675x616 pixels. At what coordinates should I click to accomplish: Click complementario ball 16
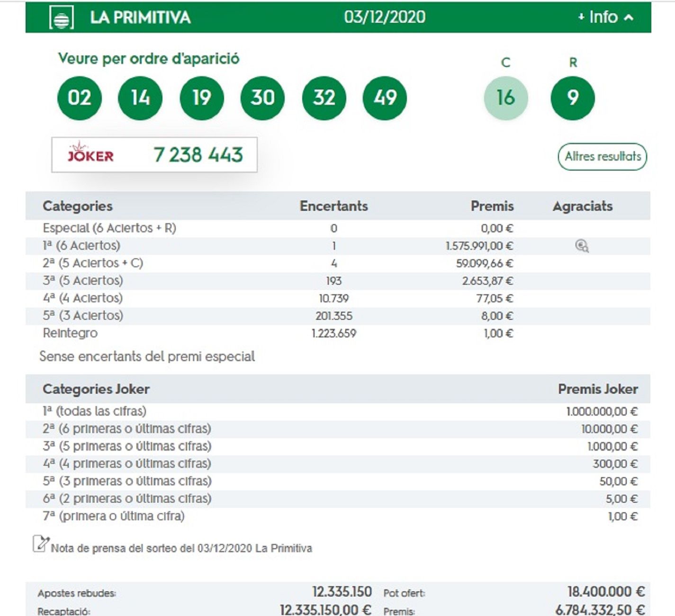click(506, 98)
